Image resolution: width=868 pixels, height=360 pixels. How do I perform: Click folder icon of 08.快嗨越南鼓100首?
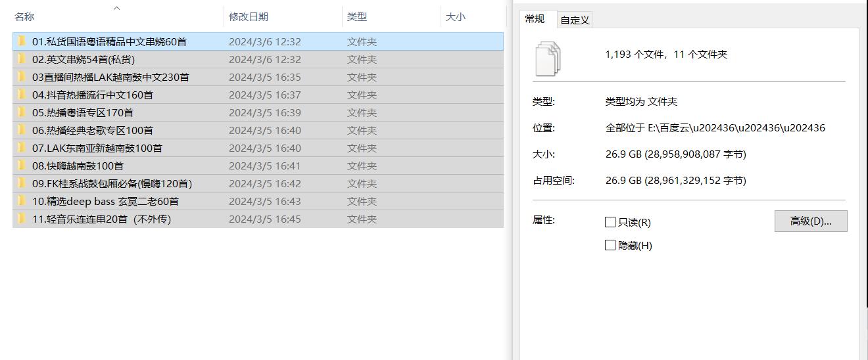pyautogui.click(x=22, y=166)
